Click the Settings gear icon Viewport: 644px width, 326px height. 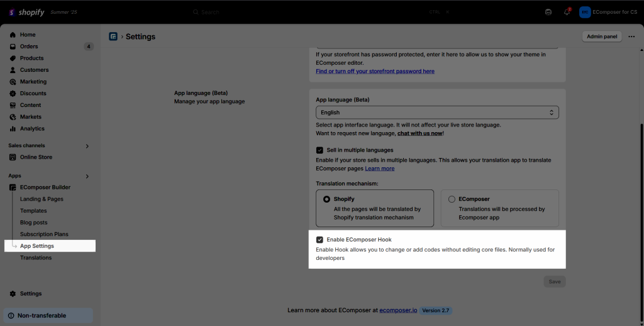(x=13, y=293)
